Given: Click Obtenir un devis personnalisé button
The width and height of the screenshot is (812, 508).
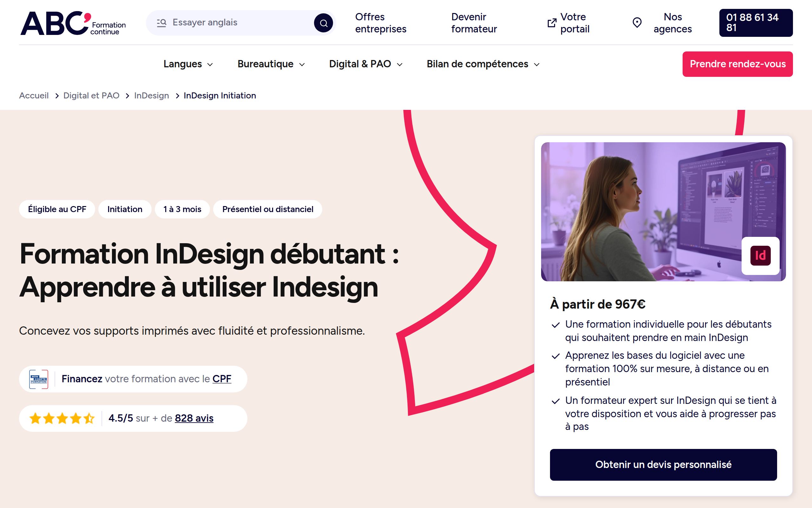Looking at the screenshot, I should pos(663,465).
